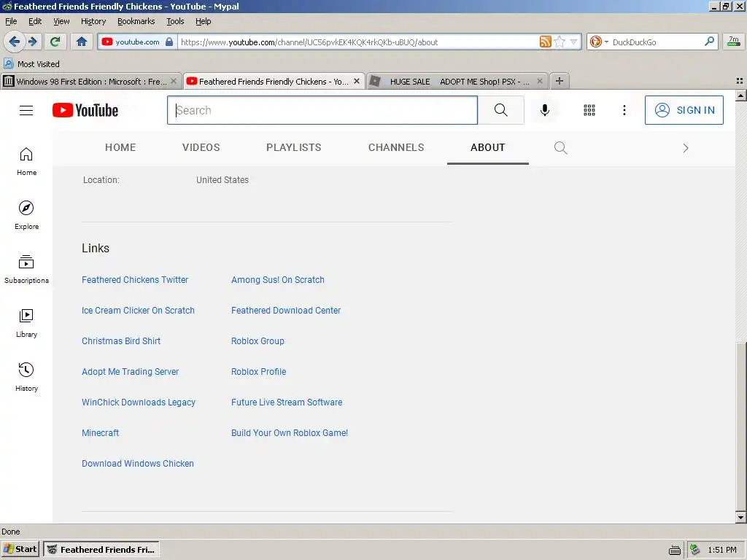Reload the page with the refresh icon

(55, 42)
